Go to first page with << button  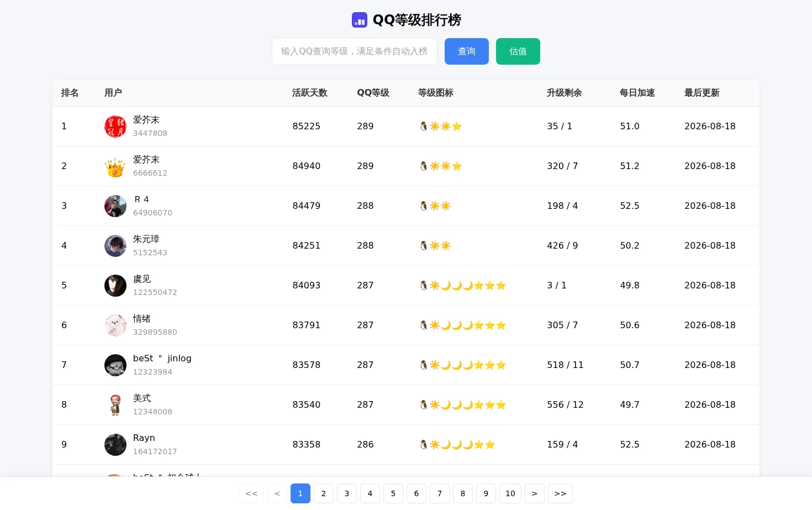[251, 493]
